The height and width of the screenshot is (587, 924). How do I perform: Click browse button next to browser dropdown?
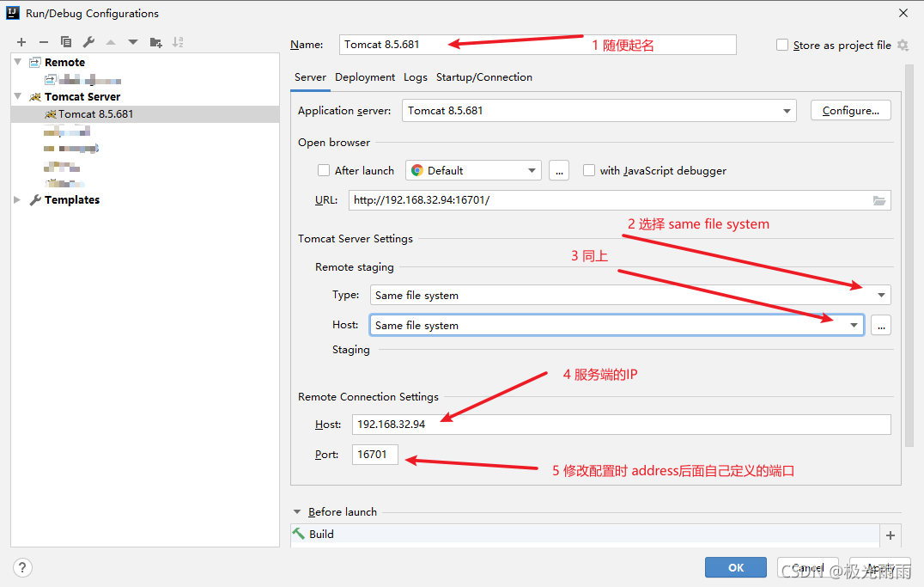559,170
